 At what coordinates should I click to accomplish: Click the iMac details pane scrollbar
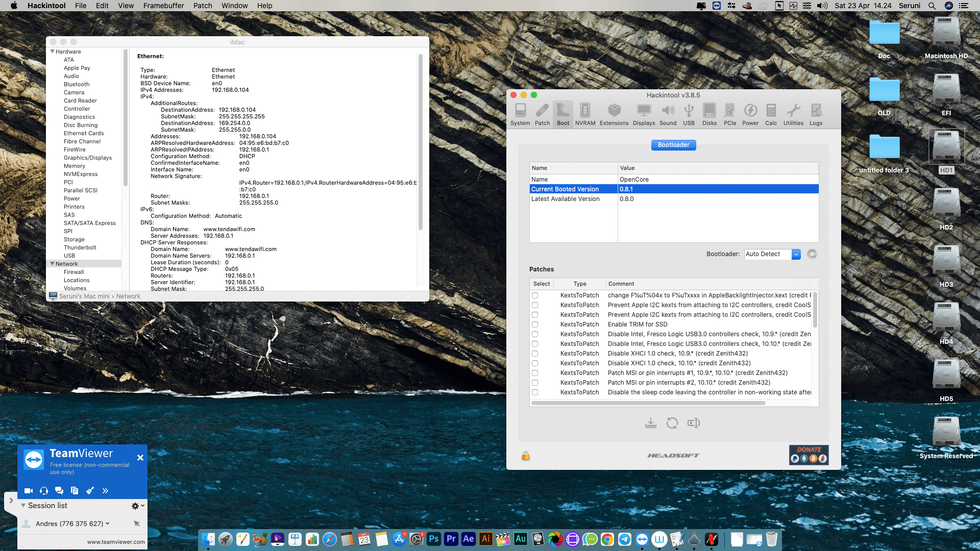coord(421,142)
